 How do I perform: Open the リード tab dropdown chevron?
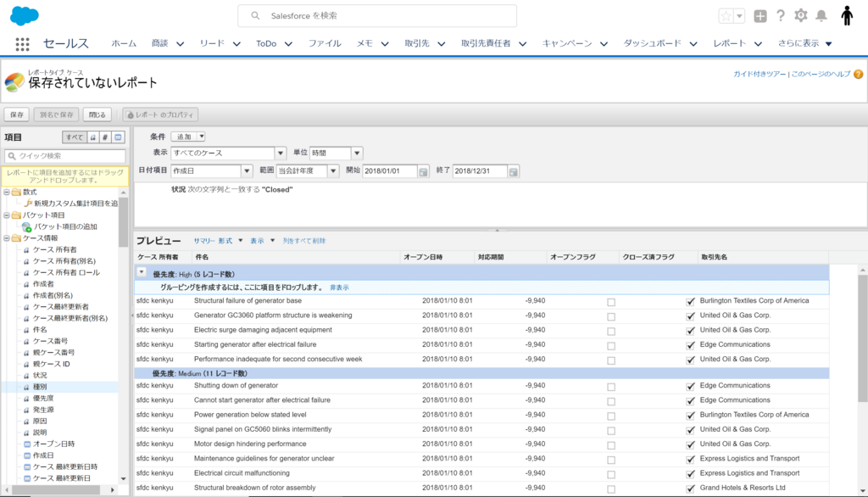236,44
